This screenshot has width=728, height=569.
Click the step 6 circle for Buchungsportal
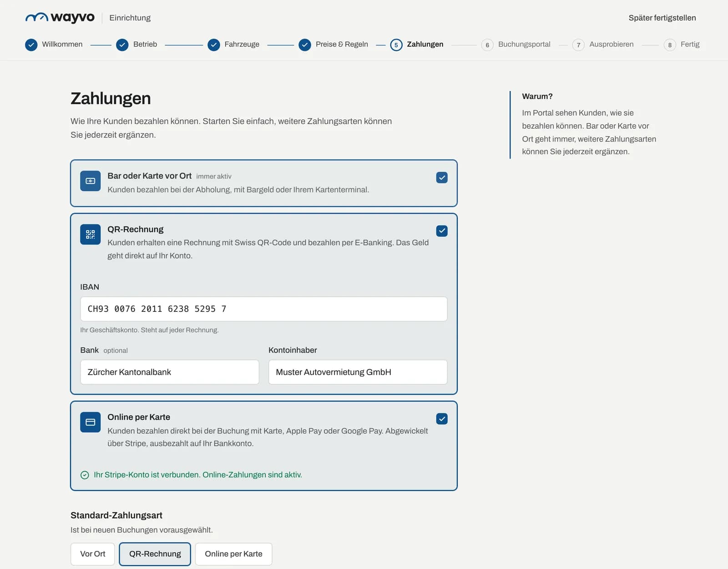[487, 45]
